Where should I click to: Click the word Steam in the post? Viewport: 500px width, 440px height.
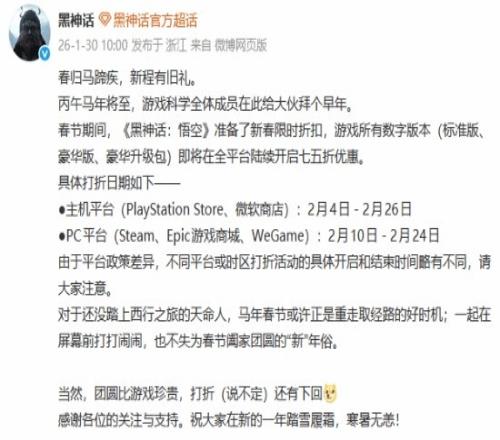point(136,236)
